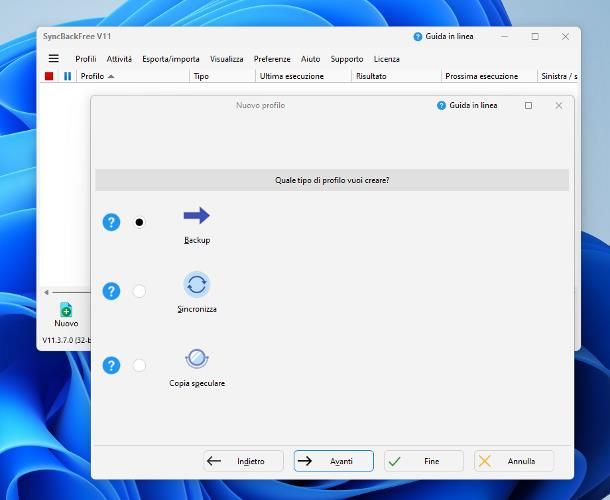610x500 pixels.
Task: Click the left scroll arrow in the main window
Action: [46, 292]
